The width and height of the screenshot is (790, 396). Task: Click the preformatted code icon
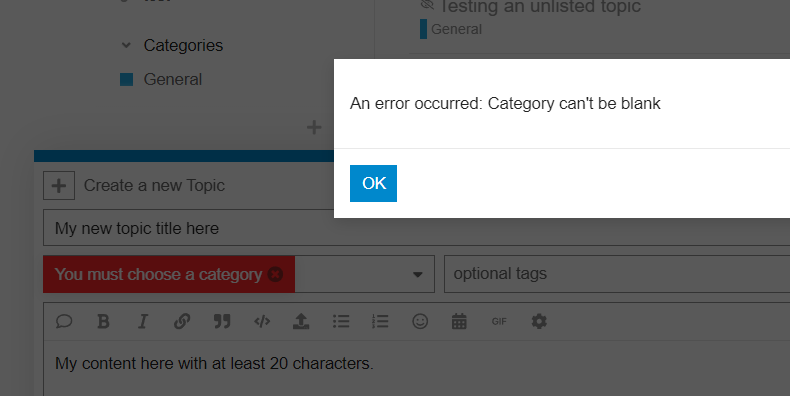[262, 321]
